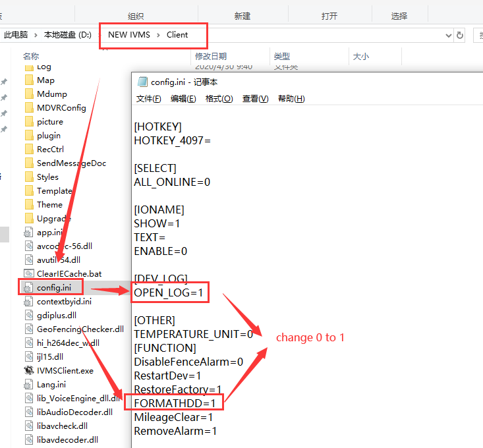Click the 组织 ribbon group label
Image resolution: width=483 pixels, height=448 pixels.
136,16
